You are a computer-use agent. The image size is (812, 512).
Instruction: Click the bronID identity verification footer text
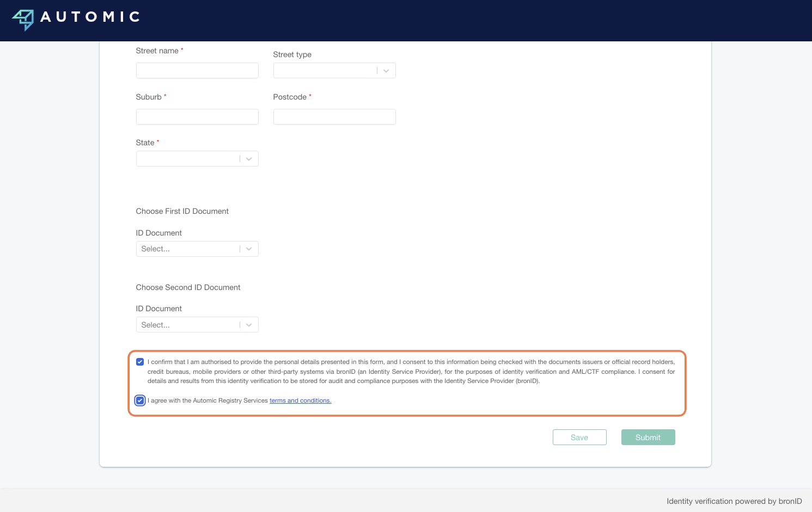point(734,501)
